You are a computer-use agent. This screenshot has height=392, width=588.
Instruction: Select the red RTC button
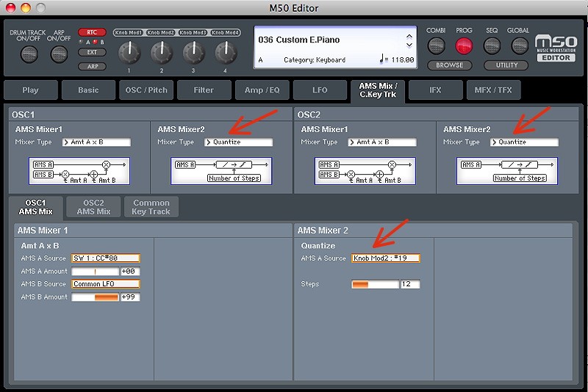tap(92, 32)
